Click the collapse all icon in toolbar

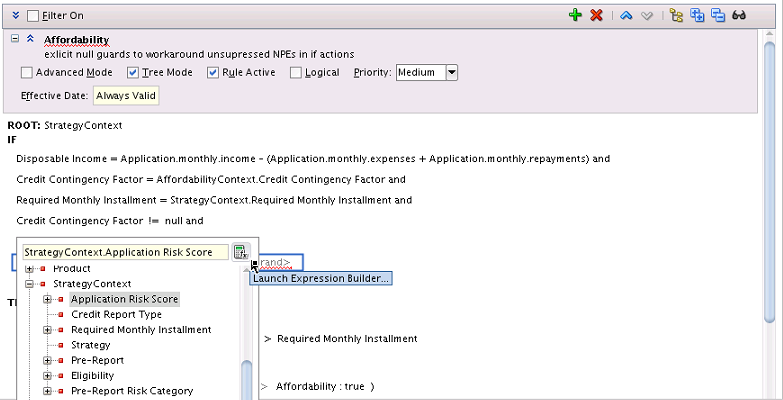coord(718,15)
